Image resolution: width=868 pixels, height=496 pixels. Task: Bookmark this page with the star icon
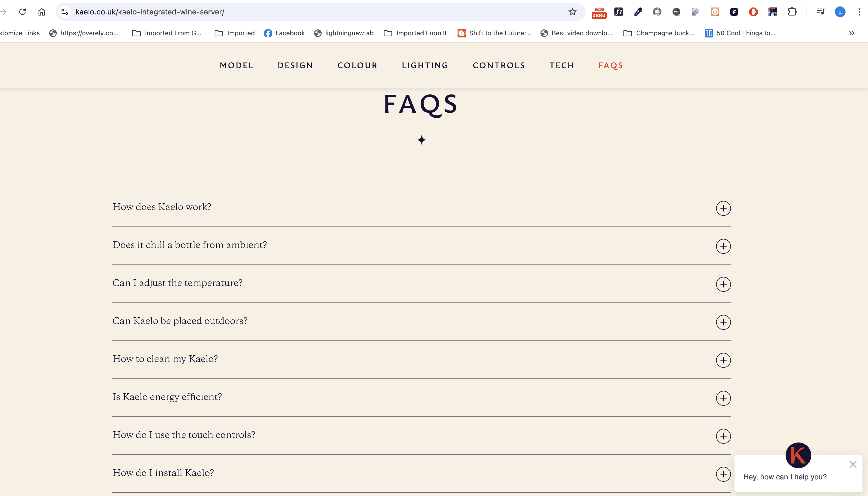[x=572, y=12]
